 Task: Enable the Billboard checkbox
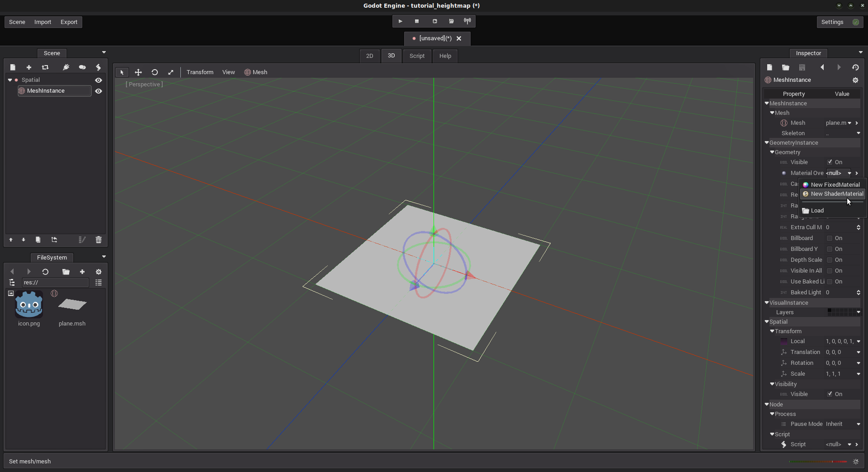tap(830, 238)
